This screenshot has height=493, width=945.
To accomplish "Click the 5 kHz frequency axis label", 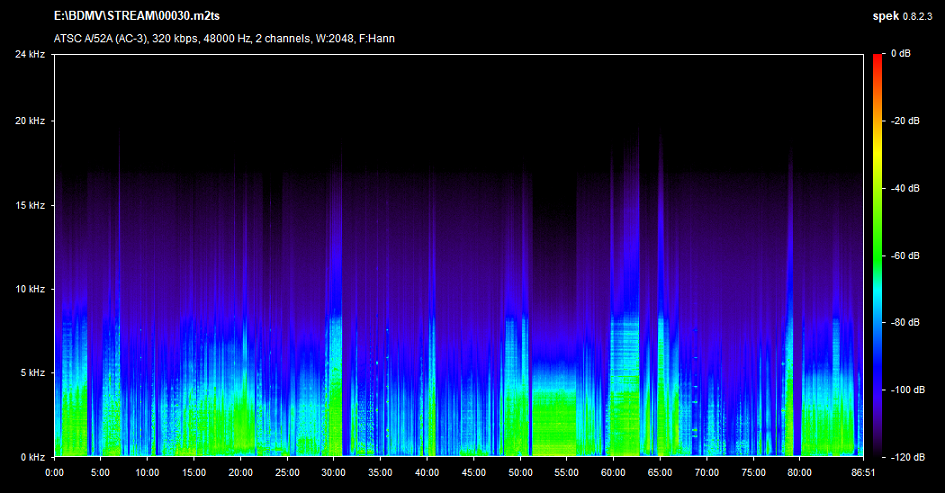I will 31,373.
